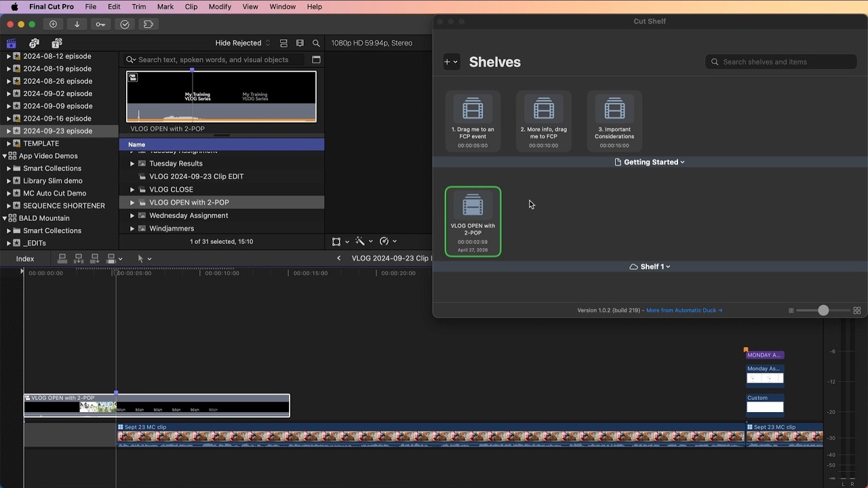Click the enhancement magic wand icon
The height and width of the screenshot is (488, 868).
point(360,241)
